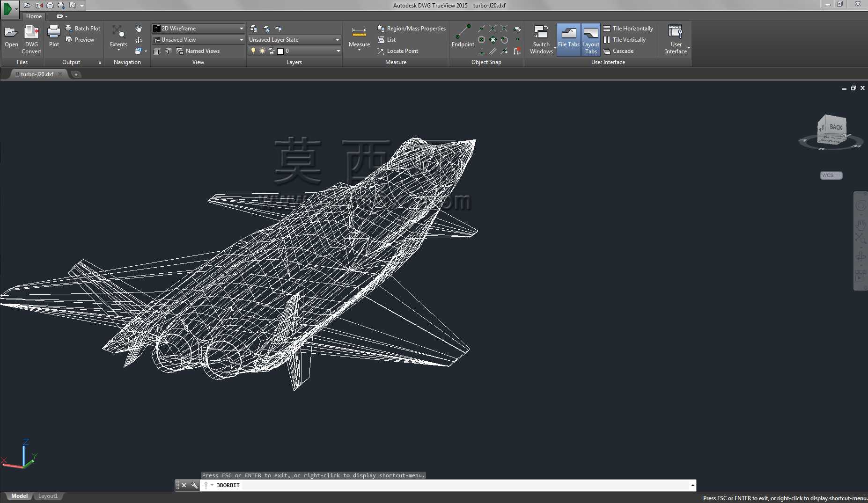
Task: Click the List command
Action: point(387,40)
